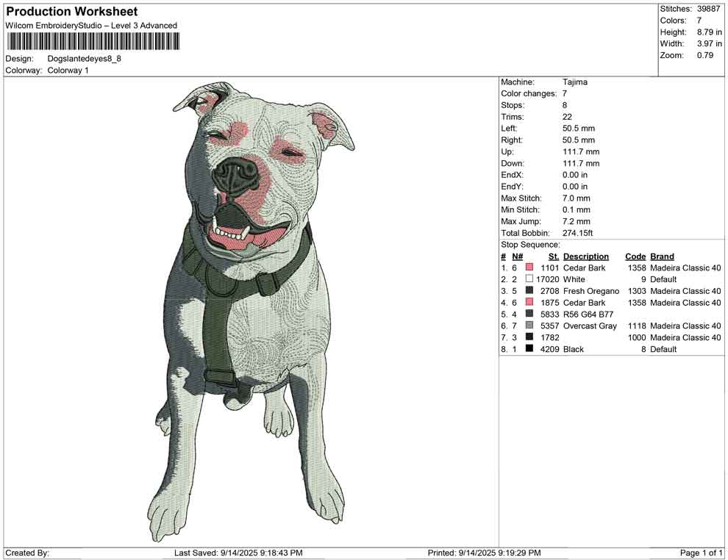Click the Trims value 22

[567, 117]
